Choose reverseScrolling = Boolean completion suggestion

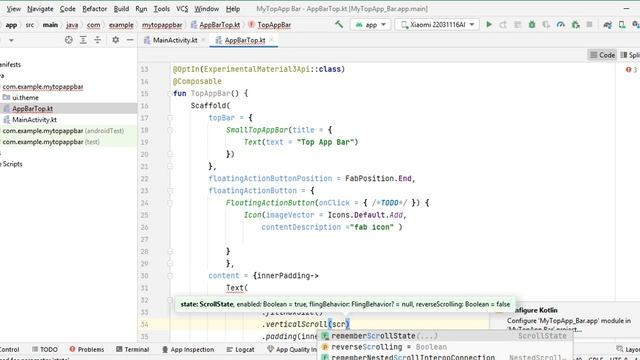tap(445, 347)
